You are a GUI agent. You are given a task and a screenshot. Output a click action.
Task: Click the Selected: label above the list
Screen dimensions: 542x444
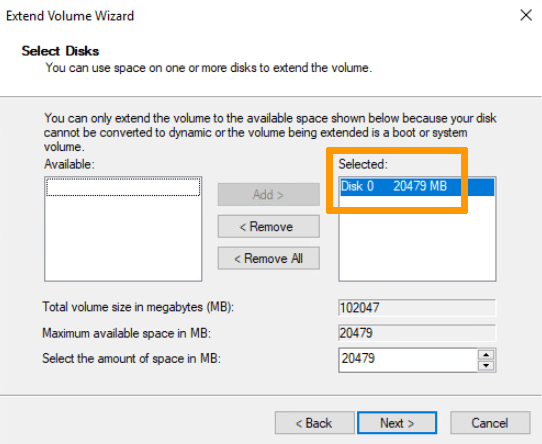pos(363,164)
